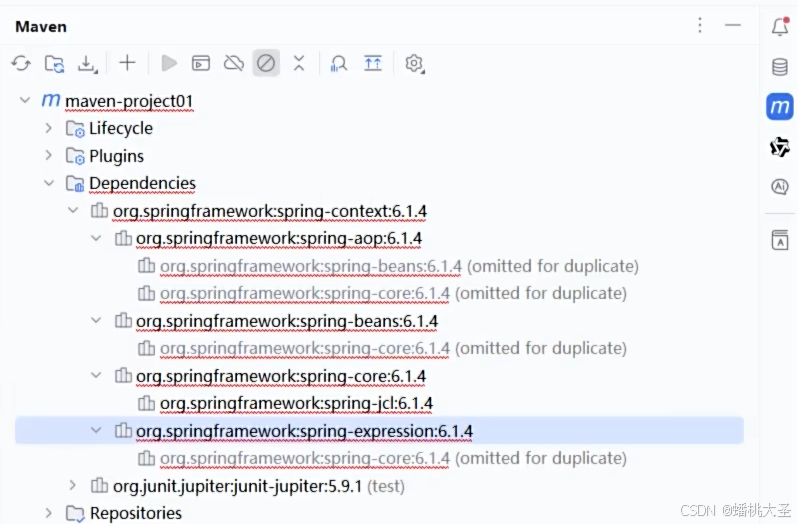Select Maven tool window sidebar button
The height and width of the screenshot is (524, 799).
coord(780,107)
